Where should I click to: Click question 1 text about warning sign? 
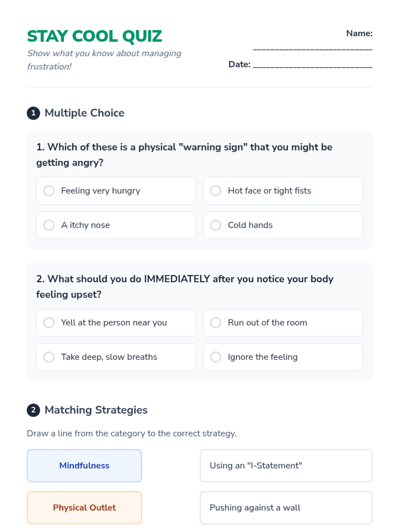(184, 155)
